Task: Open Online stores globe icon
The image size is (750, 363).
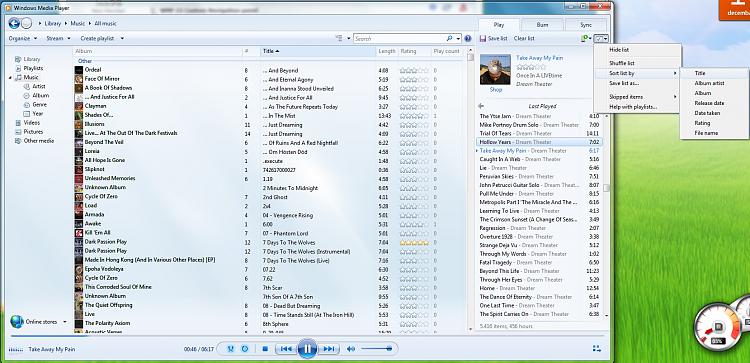Action: pyautogui.click(x=17, y=321)
